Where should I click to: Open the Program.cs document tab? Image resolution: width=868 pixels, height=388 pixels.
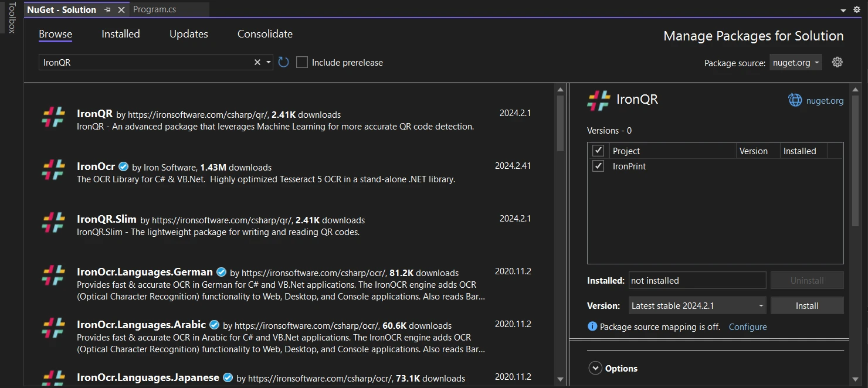tap(154, 9)
